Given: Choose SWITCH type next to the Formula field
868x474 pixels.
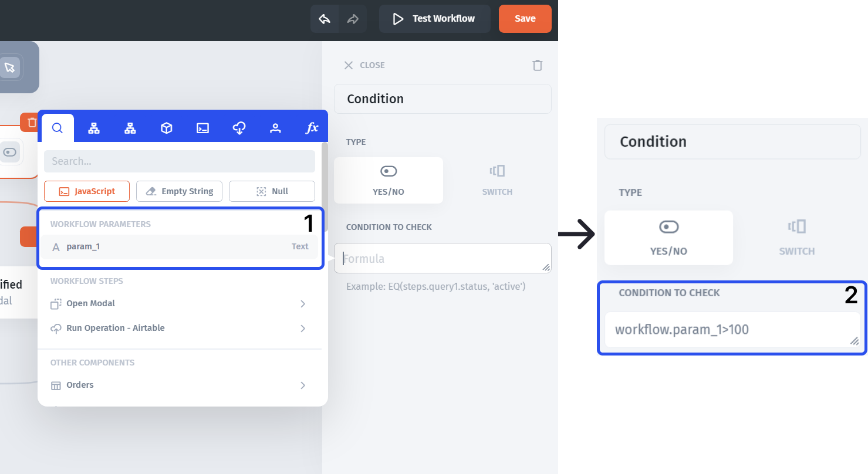Looking at the screenshot, I should point(497,180).
